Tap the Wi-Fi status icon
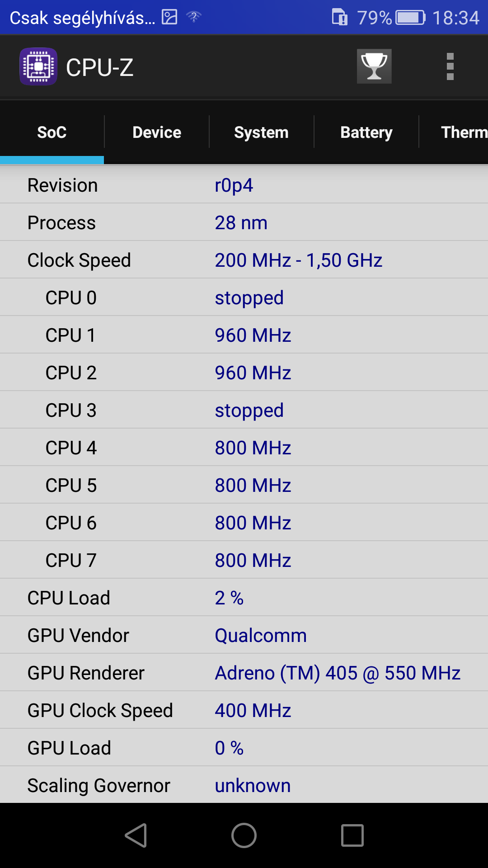Screen dimensions: 488x868 click(x=194, y=17)
